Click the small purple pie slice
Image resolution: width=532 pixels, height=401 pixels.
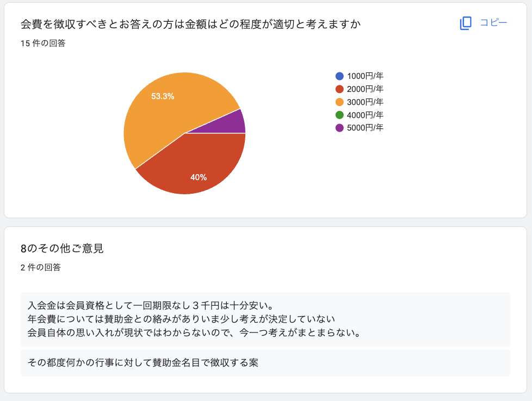pyautogui.click(x=233, y=123)
